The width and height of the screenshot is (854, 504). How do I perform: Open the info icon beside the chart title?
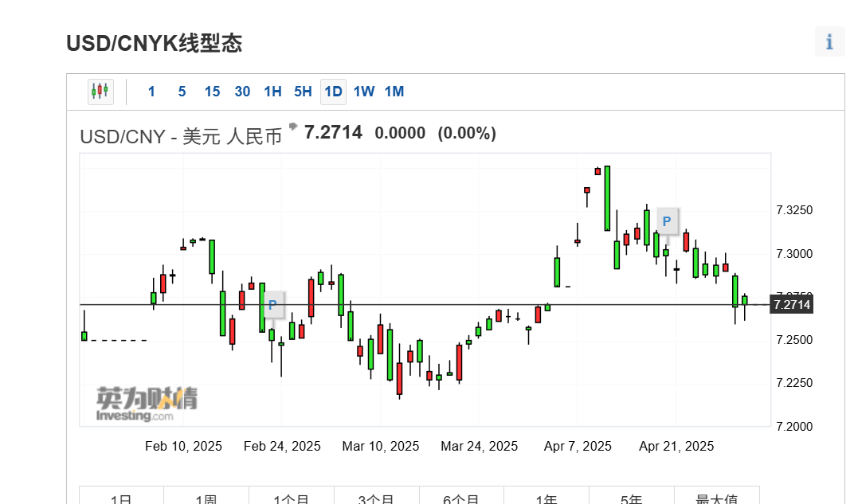(829, 42)
